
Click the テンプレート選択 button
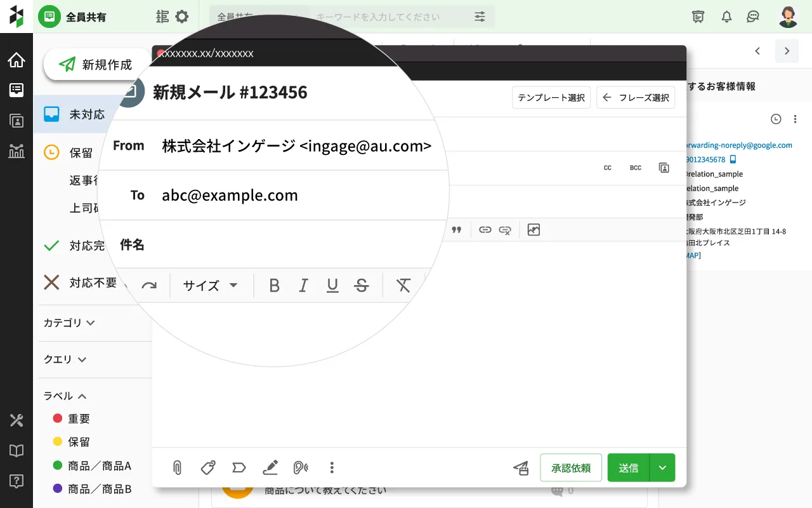pyautogui.click(x=551, y=98)
